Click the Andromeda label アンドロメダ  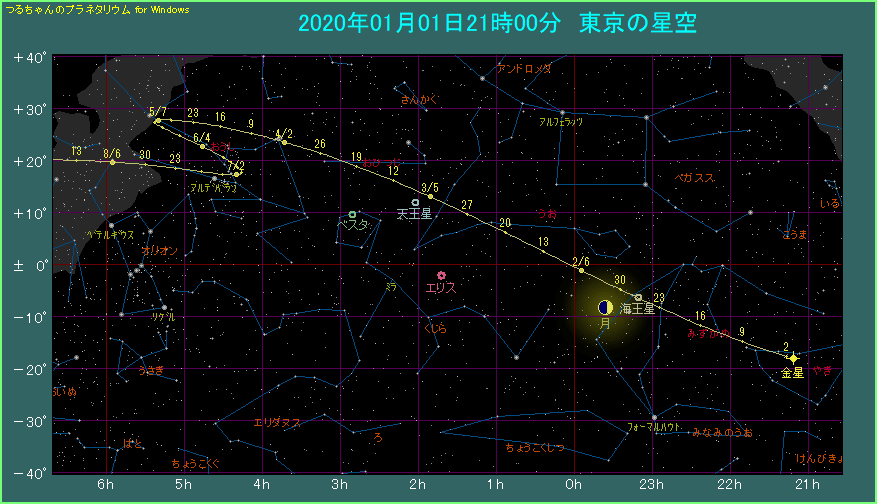(x=524, y=69)
